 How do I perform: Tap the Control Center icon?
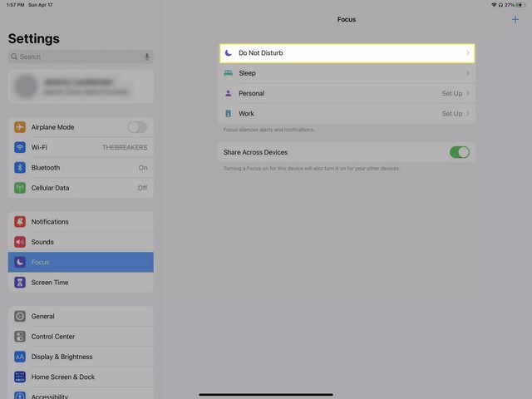[x=20, y=337]
